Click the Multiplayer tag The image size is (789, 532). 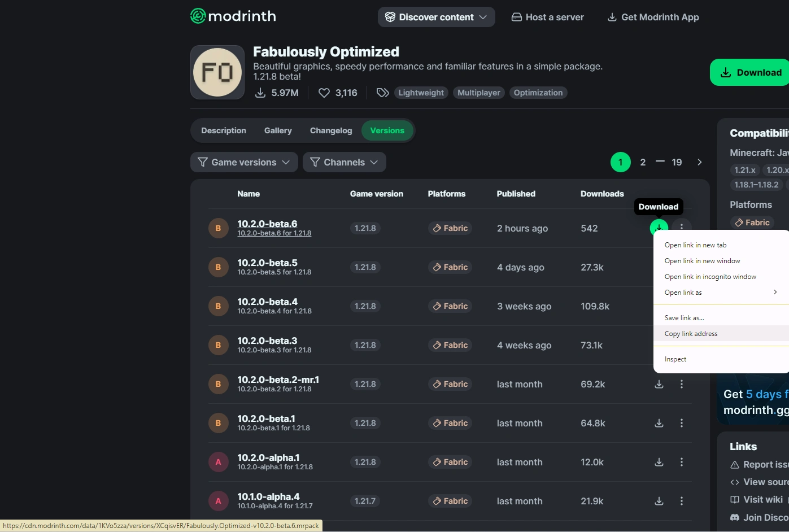[479, 93]
